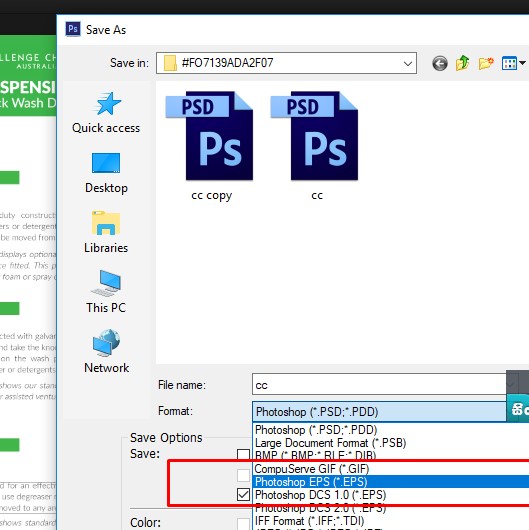Choose BMP format from the list
This screenshot has height=530, width=529.
tap(390, 455)
